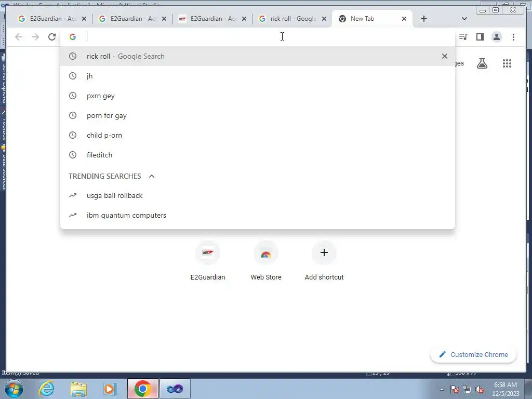Click the clock icon beside fileditch
This screenshot has width=532, height=399.
pyautogui.click(x=73, y=155)
